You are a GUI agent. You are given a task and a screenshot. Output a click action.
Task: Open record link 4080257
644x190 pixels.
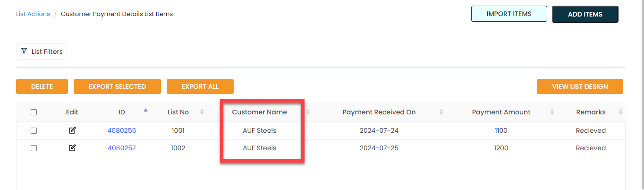point(122,148)
